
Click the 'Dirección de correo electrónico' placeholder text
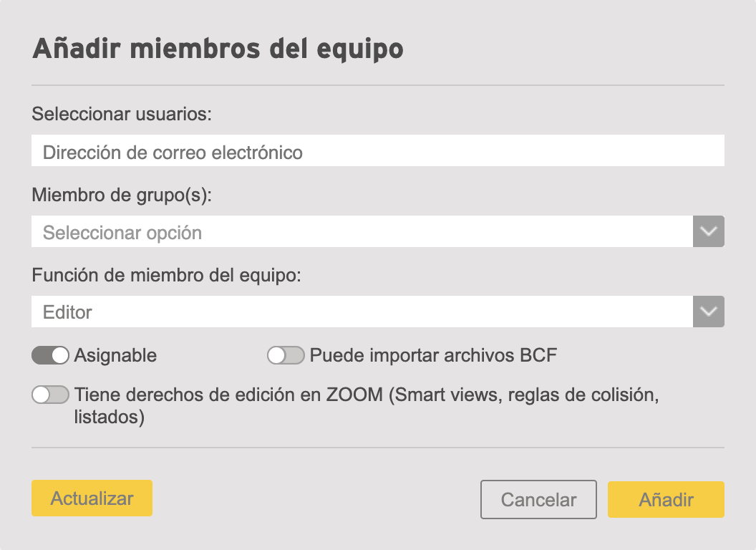coord(173,153)
